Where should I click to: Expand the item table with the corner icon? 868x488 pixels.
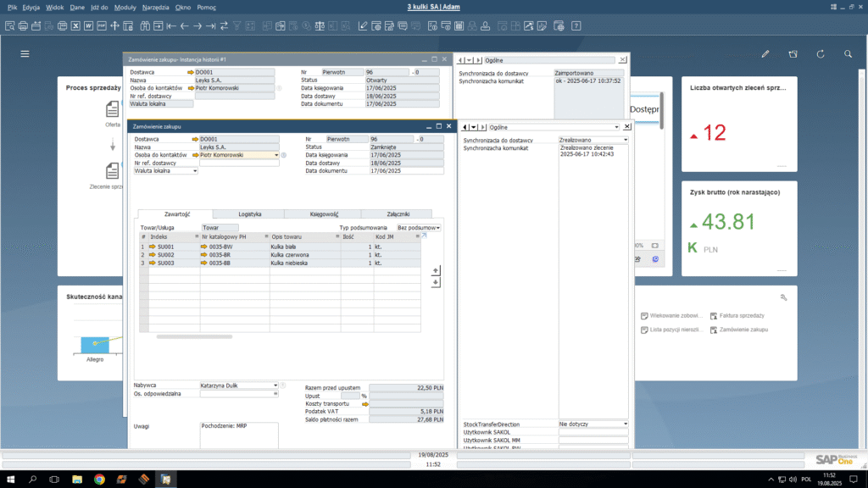click(x=425, y=236)
